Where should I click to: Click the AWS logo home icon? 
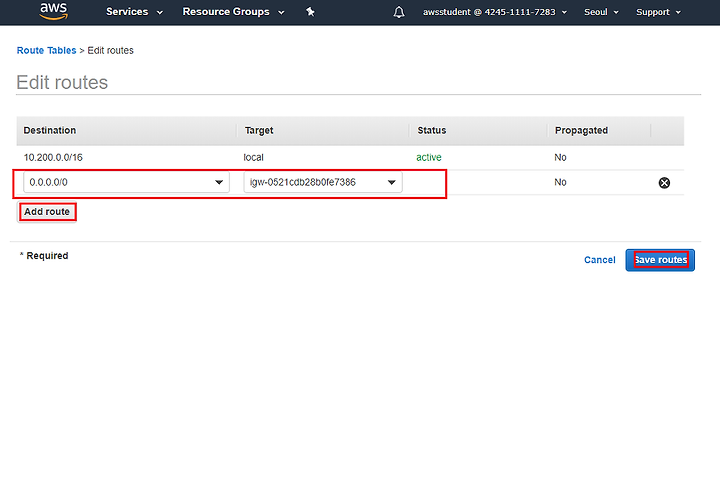(x=54, y=11)
